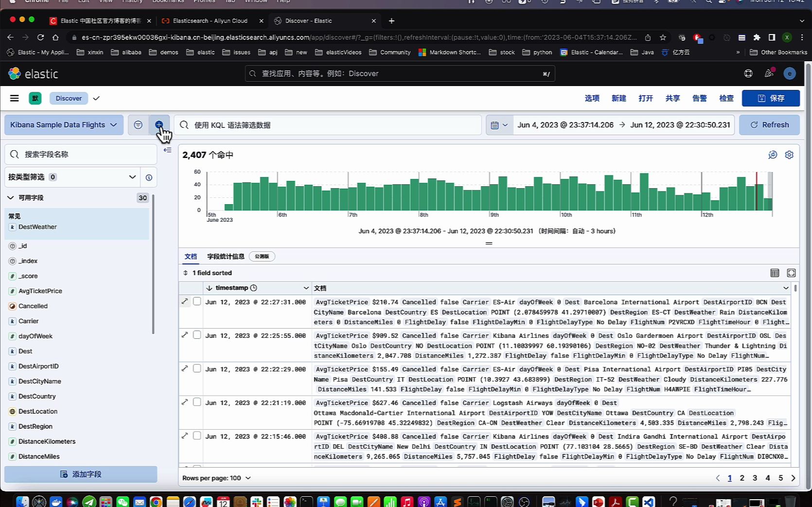Expand the 22:22:29 document row details
812x507 pixels.
tap(185, 368)
